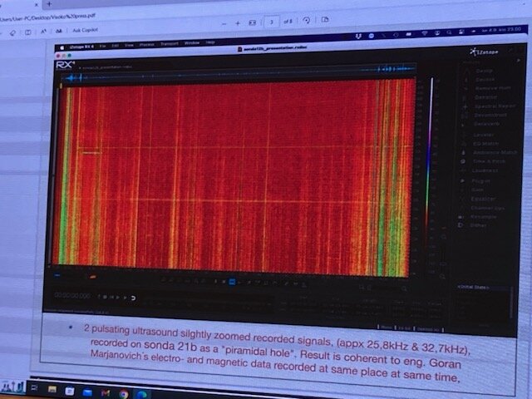This screenshot has height=399, width=532.
Task: Toggle fit to width in PDF toolbar
Action: coord(253,22)
